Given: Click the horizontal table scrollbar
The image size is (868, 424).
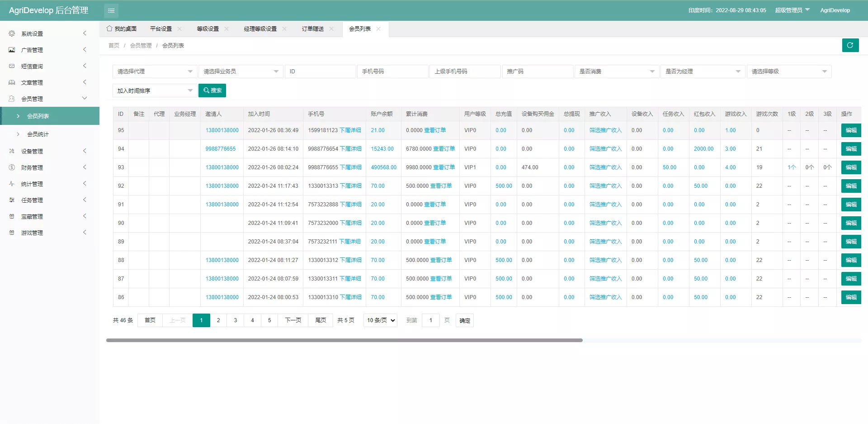Looking at the screenshot, I should point(344,340).
